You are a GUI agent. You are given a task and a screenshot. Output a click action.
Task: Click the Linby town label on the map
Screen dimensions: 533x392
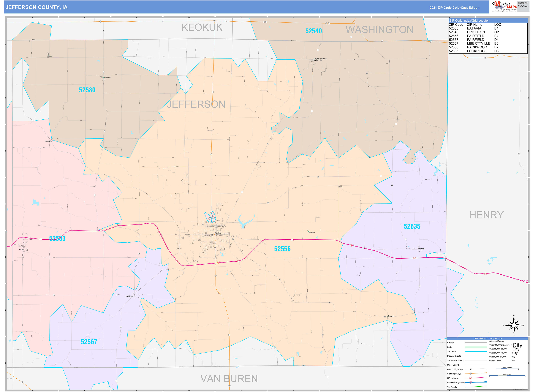[x=50, y=56]
